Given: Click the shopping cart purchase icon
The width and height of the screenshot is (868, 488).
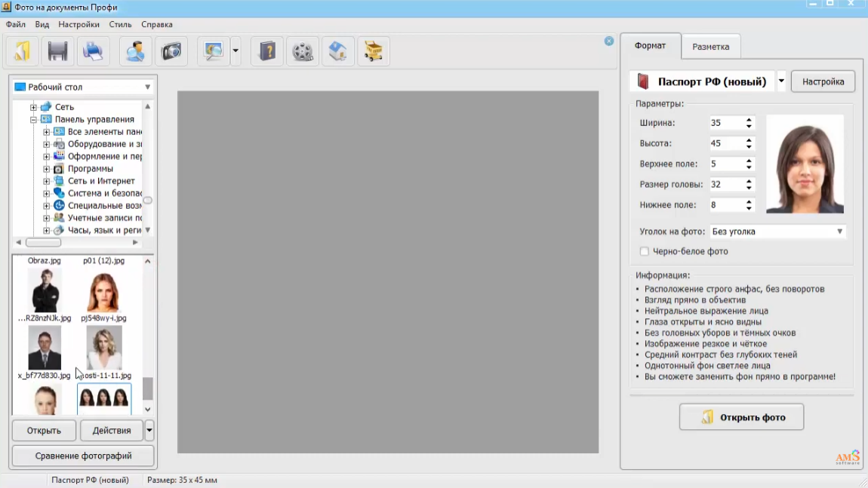Looking at the screenshot, I should coord(374,51).
